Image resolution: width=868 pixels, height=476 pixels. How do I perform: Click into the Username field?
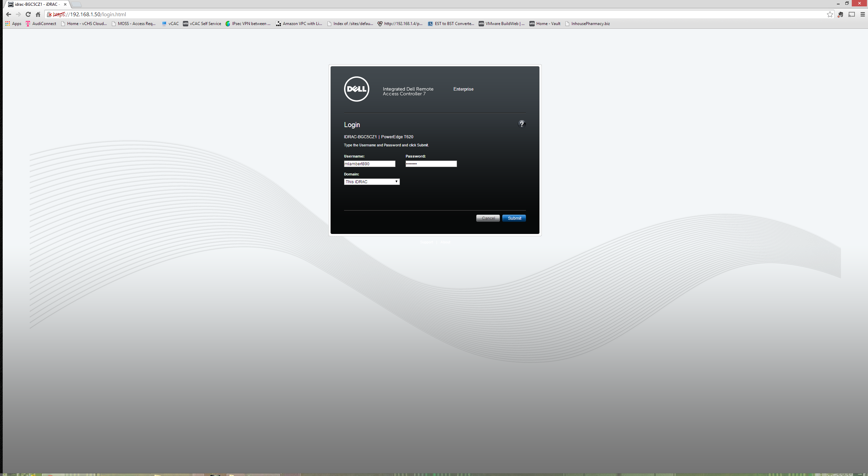click(369, 164)
